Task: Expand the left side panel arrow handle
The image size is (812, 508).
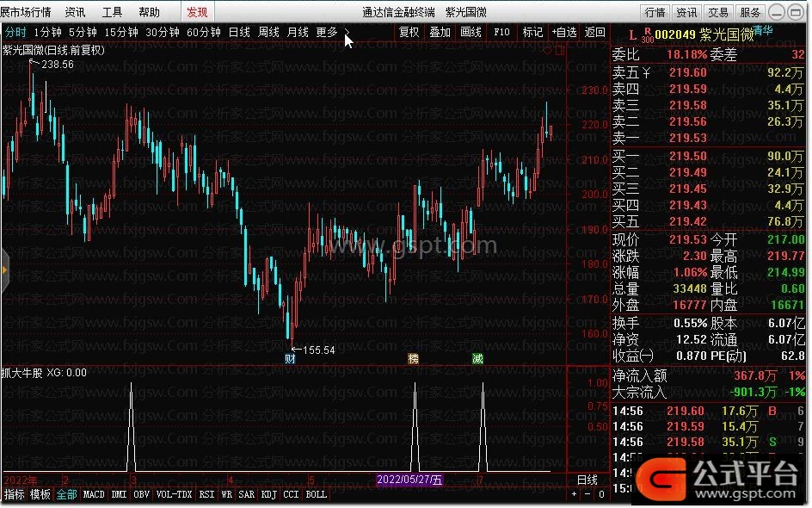Action: (4, 270)
